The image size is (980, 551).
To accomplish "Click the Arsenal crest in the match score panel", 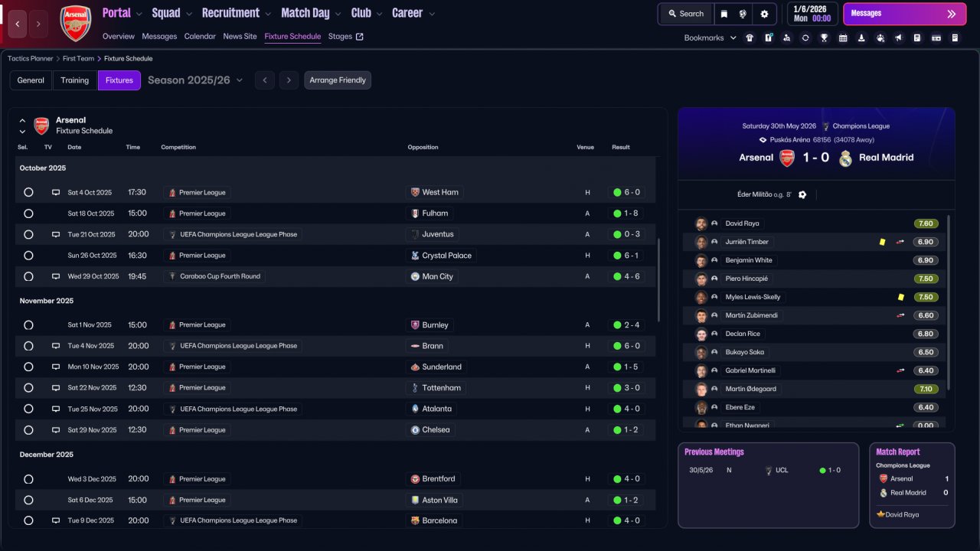I will click(x=787, y=158).
